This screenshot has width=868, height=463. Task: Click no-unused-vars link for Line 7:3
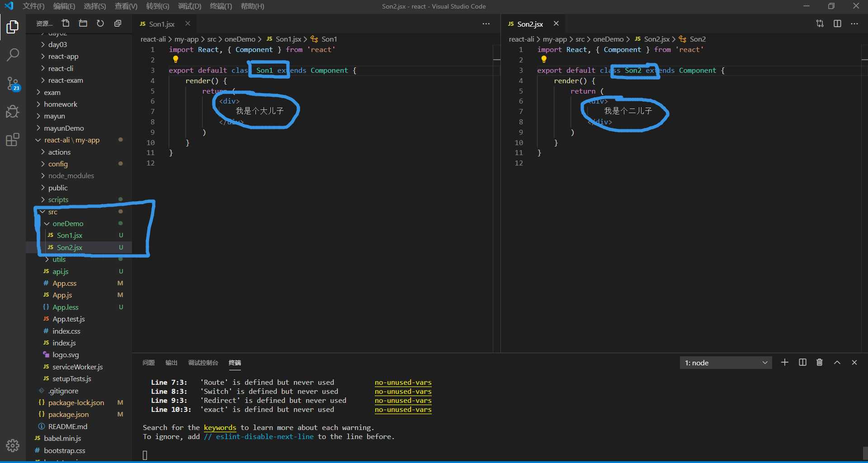coord(403,383)
